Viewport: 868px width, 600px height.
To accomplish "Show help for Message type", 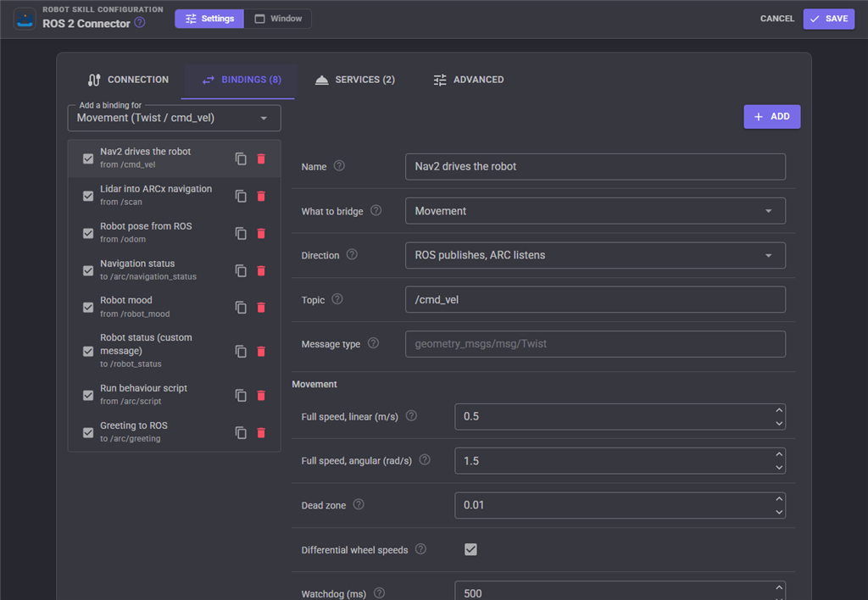I will [374, 343].
